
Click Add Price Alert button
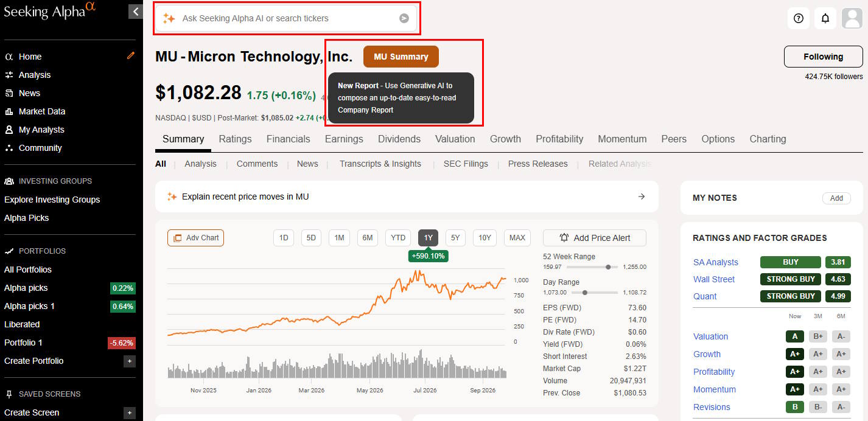click(595, 238)
